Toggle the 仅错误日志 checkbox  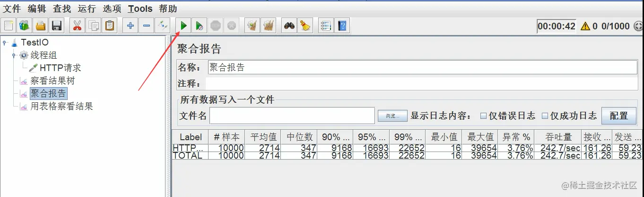click(x=483, y=116)
